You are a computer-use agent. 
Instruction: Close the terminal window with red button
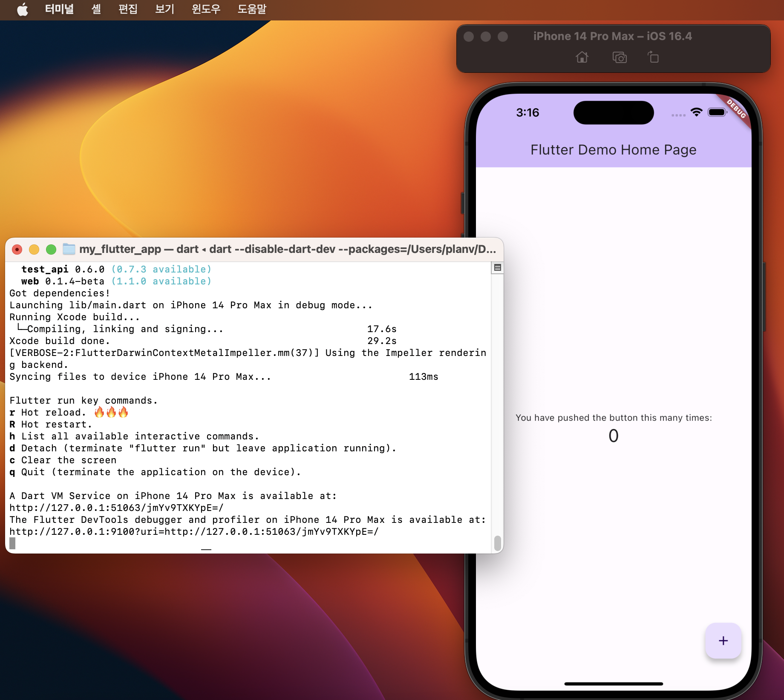pos(17,250)
